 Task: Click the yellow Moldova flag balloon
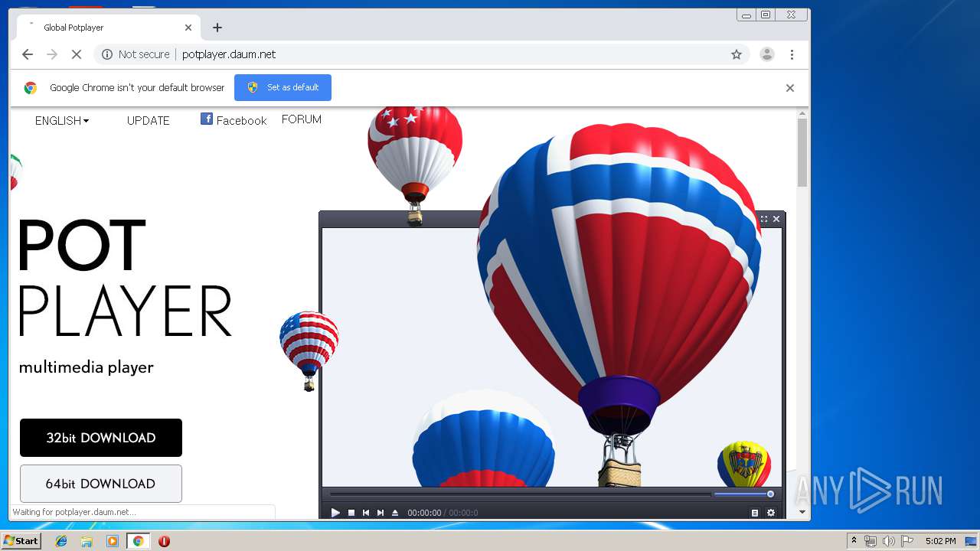tap(743, 464)
